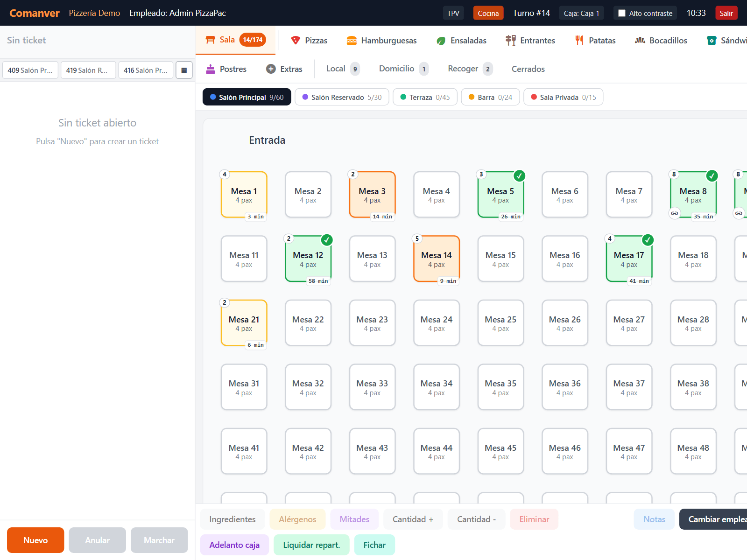This screenshot has height=560, width=747.
Task: Click Adelanto caja button
Action: pyautogui.click(x=234, y=545)
